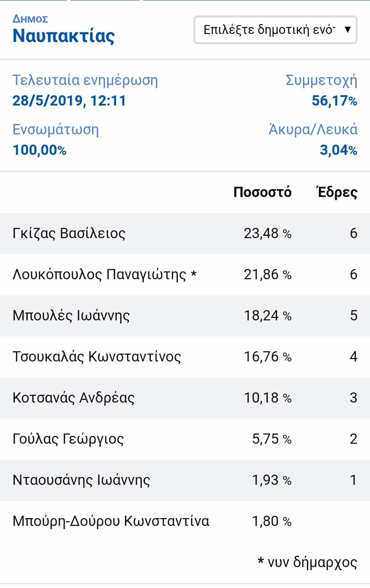
Task: Open the municipal unit dropdown selector
Action: point(275,30)
